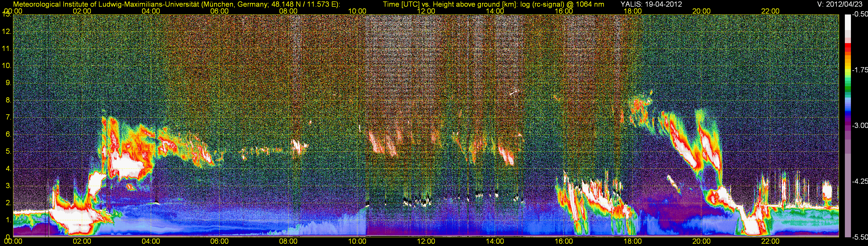
Task: Click the 06:00 label on the top time axis
Action: coord(219,11)
